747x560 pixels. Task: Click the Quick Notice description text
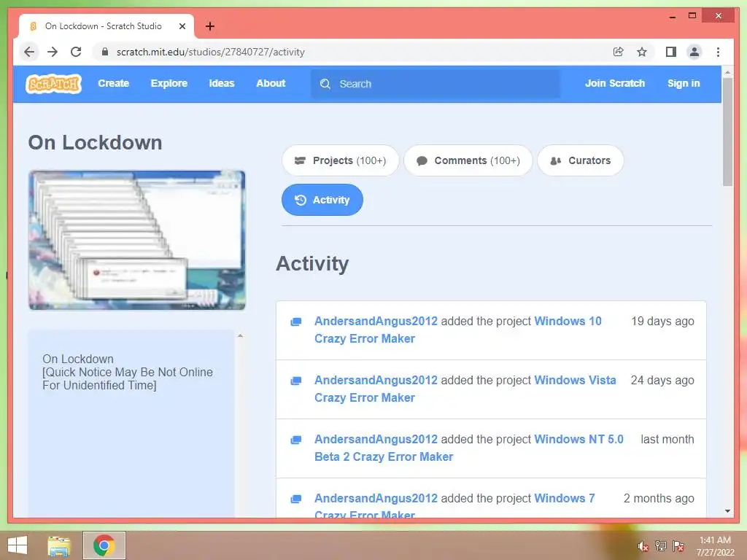tap(128, 378)
